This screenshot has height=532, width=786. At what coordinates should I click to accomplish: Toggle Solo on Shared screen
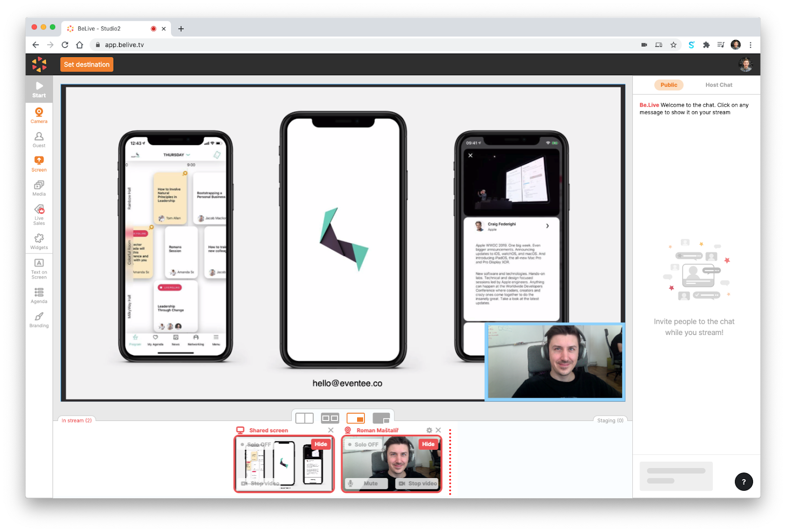(256, 445)
